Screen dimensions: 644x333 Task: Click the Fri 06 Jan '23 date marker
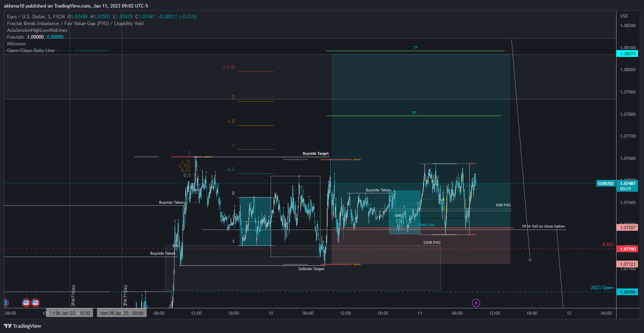coord(70,313)
